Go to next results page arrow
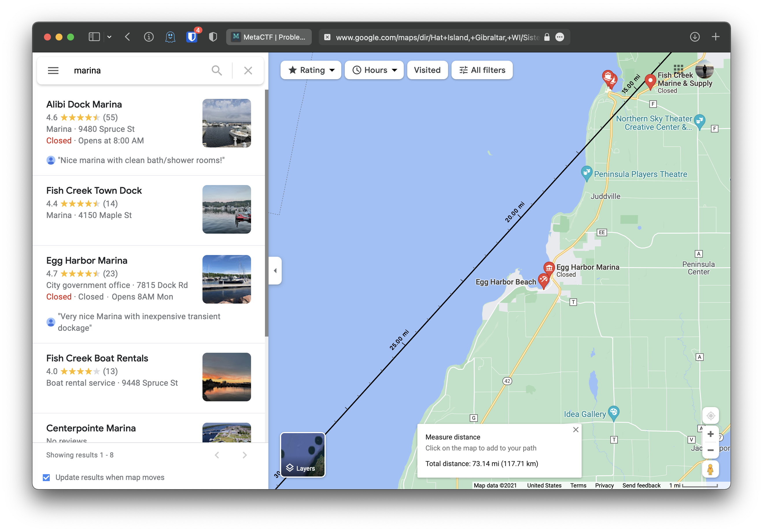This screenshot has height=532, width=763. (x=245, y=455)
